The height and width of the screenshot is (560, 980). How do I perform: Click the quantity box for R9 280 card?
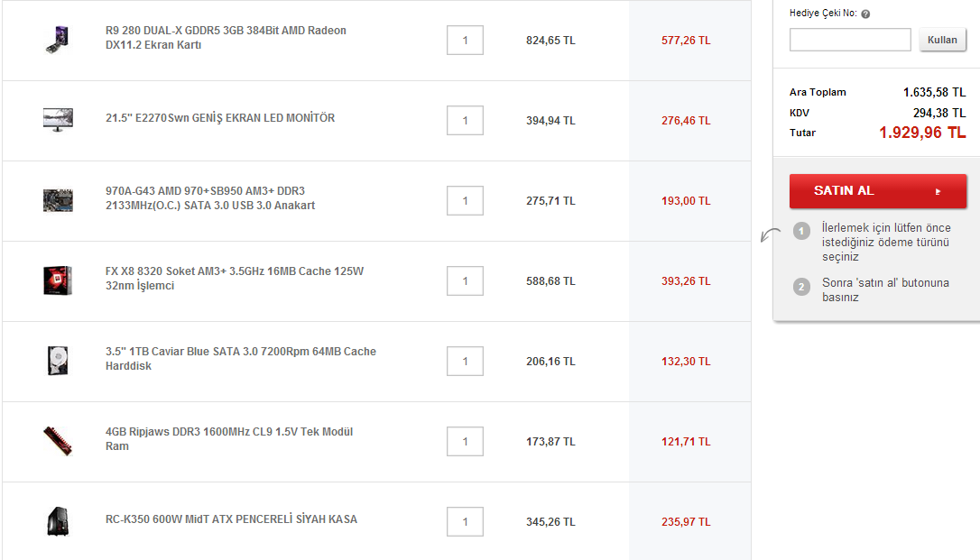pyautogui.click(x=465, y=41)
